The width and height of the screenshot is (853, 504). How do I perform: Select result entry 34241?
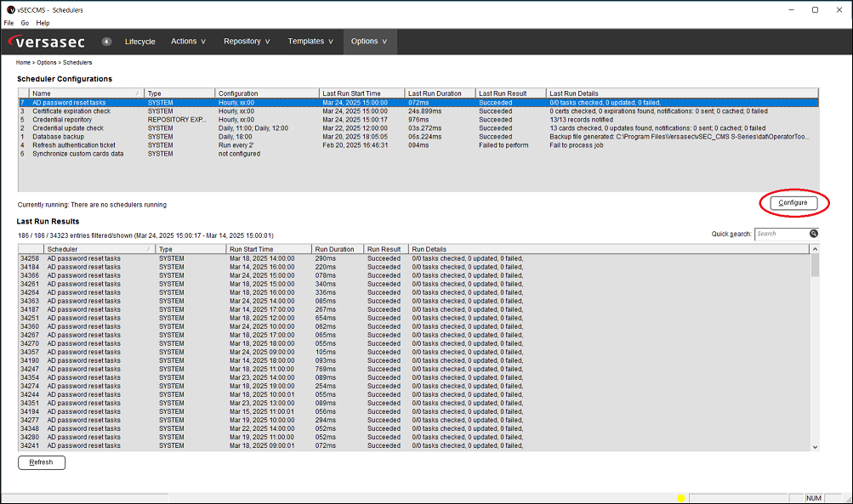pos(414,446)
